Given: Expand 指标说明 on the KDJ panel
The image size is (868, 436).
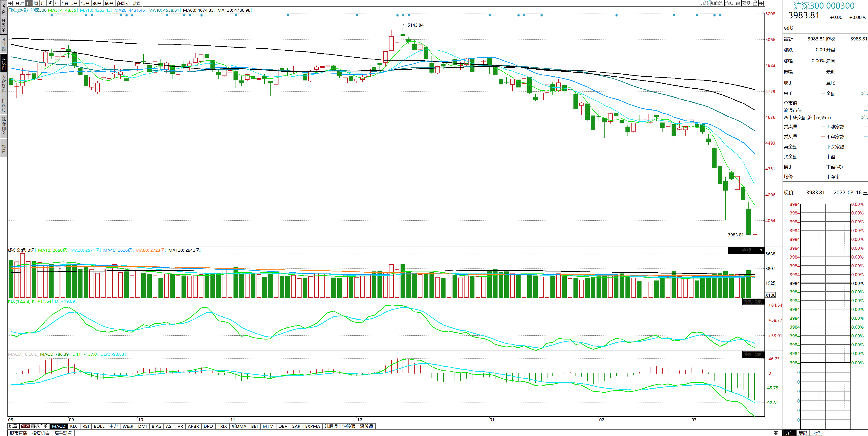Looking at the screenshot, I should coord(753,302).
